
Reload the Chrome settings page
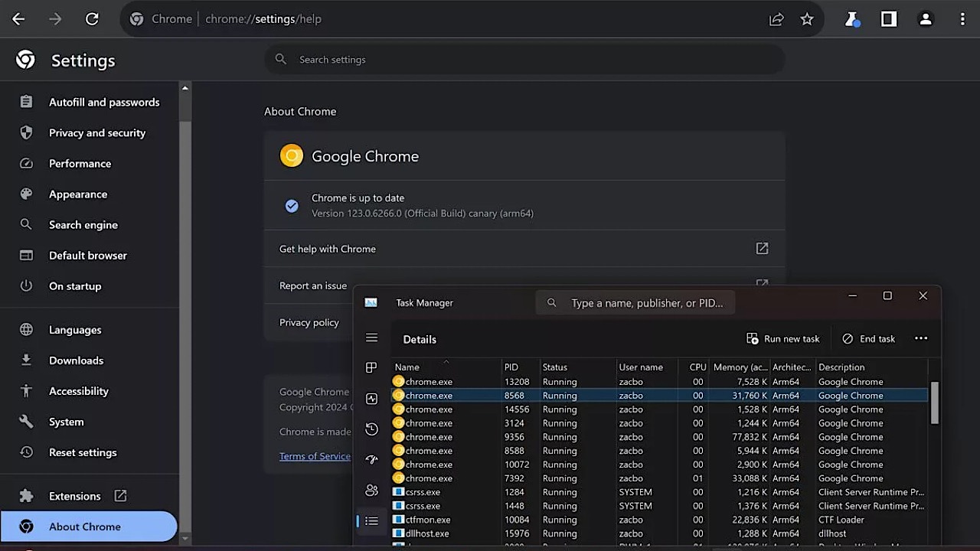(x=92, y=19)
